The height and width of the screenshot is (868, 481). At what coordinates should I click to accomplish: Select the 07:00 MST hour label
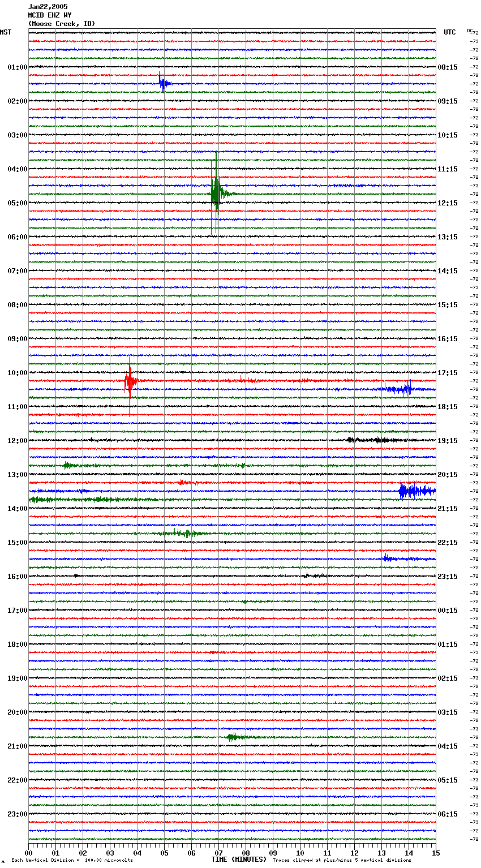click(x=17, y=271)
